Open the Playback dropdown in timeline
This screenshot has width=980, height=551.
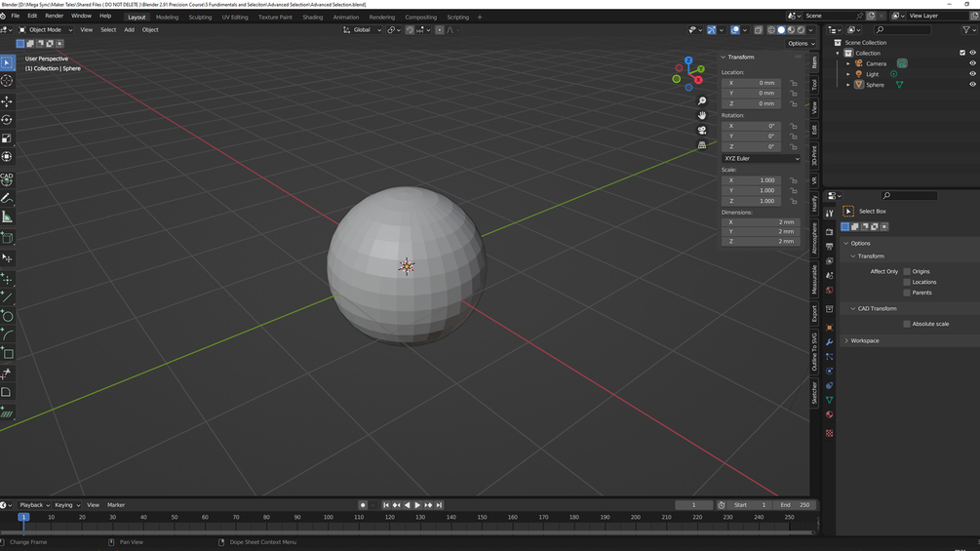[x=34, y=505]
